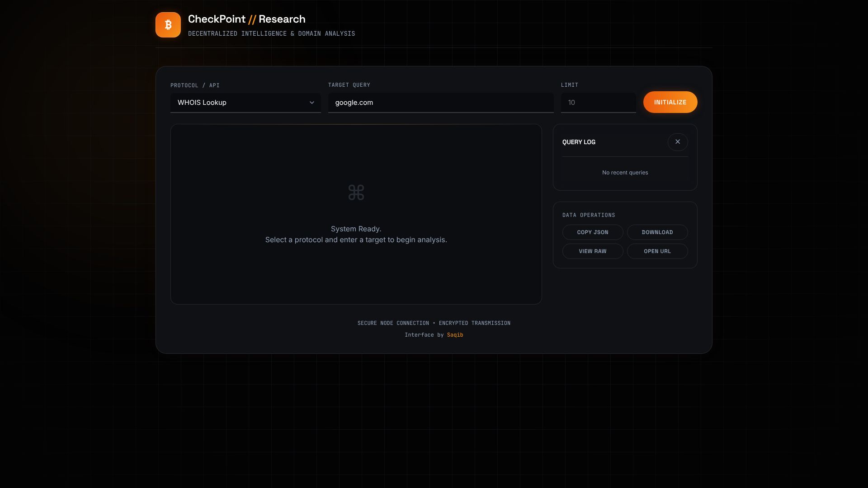This screenshot has height=488, width=868.
Task: Click into the Limit number field
Action: tap(598, 103)
